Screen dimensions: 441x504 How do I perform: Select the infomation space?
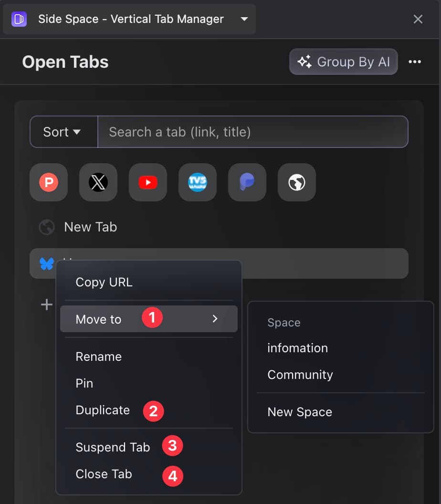(297, 348)
